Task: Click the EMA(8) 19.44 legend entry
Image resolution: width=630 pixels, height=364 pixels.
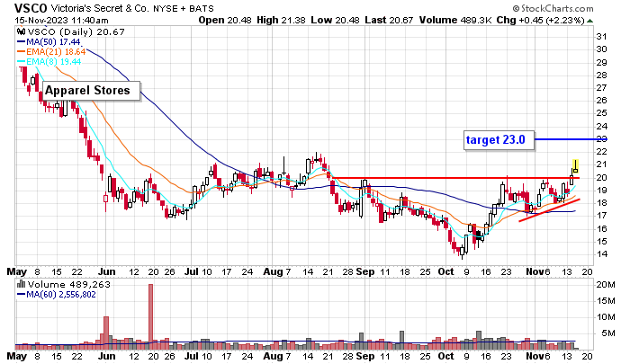Action: (49, 62)
